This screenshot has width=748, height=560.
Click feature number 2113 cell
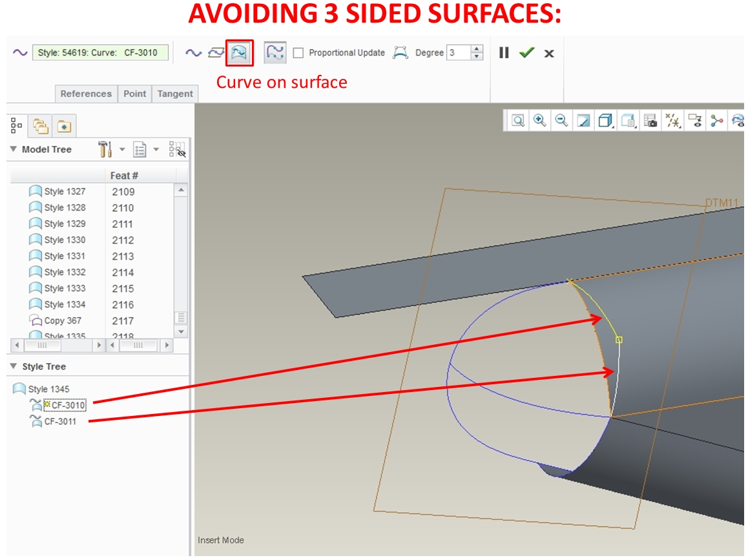pos(123,256)
